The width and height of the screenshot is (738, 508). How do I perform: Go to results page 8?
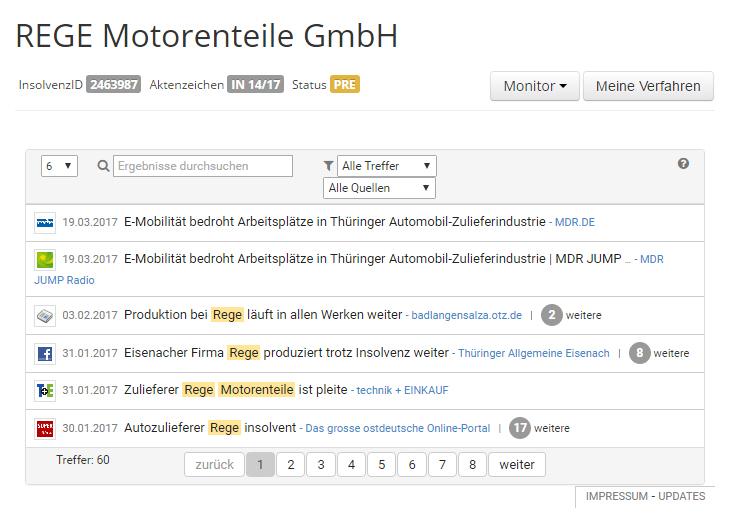coord(473,465)
